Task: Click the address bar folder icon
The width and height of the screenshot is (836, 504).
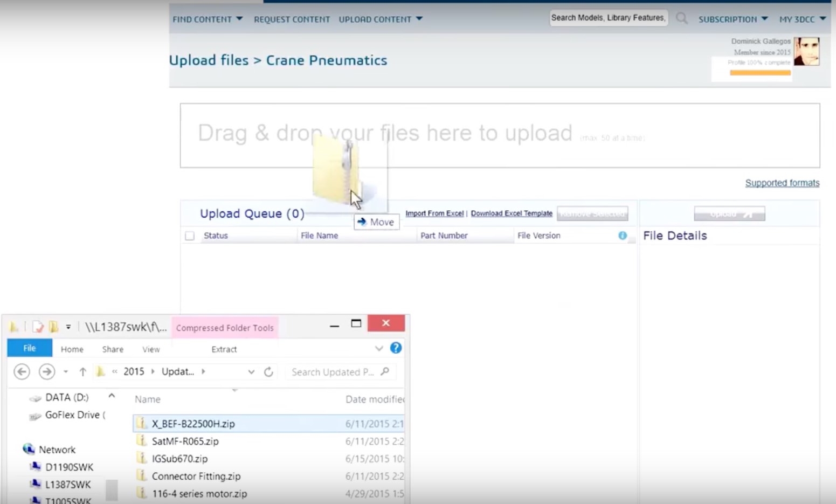Action: (x=100, y=371)
